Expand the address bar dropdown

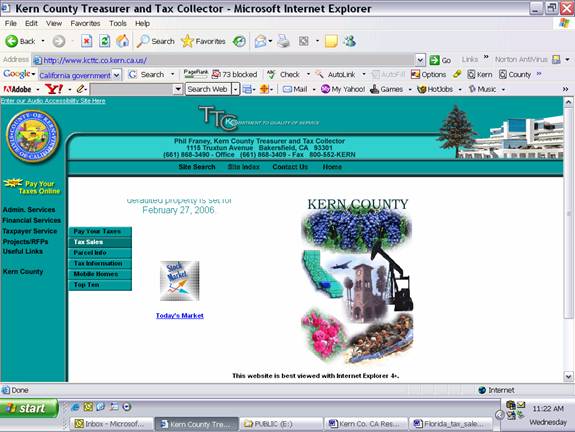click(420, 60)
